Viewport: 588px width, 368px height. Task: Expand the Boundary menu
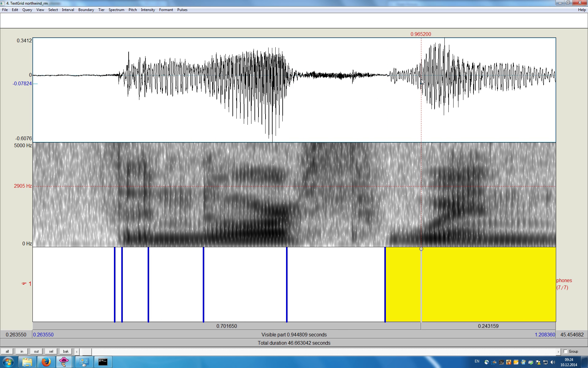click(86, 10)
